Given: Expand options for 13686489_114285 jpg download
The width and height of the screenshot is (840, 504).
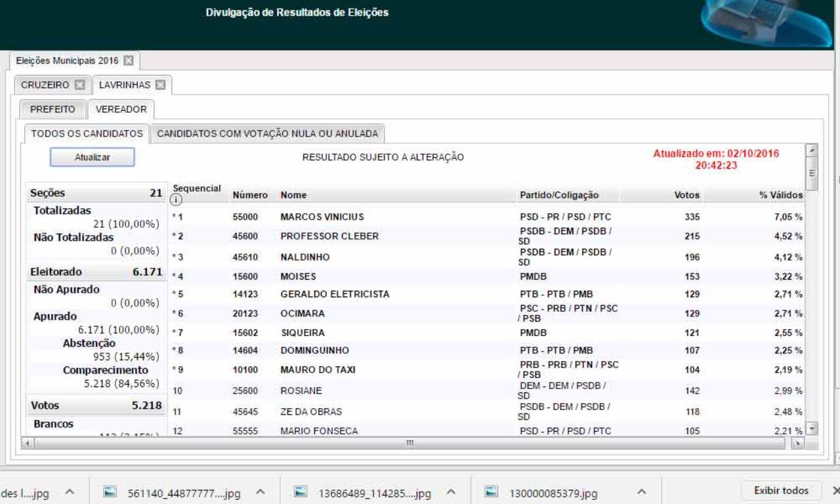Looking at the screenshot, I should point(450,492).
